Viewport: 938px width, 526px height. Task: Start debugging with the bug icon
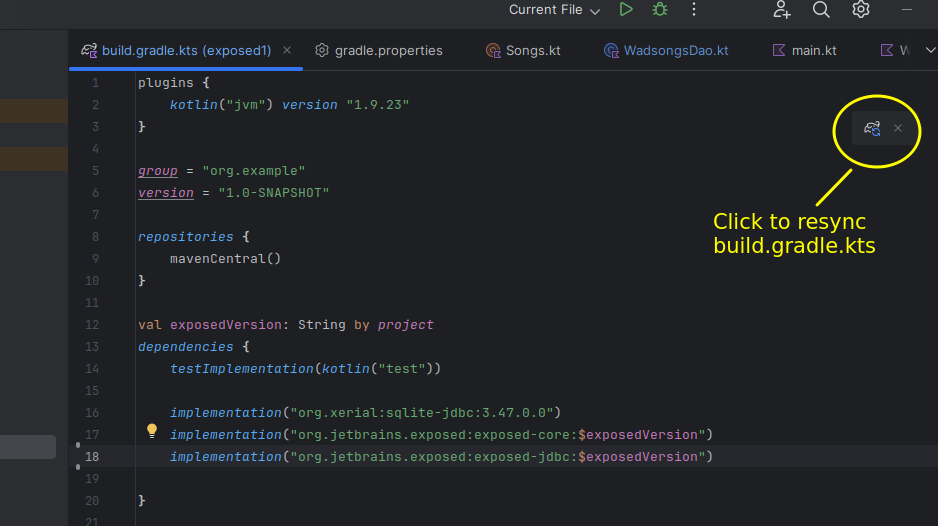point(660,10)
